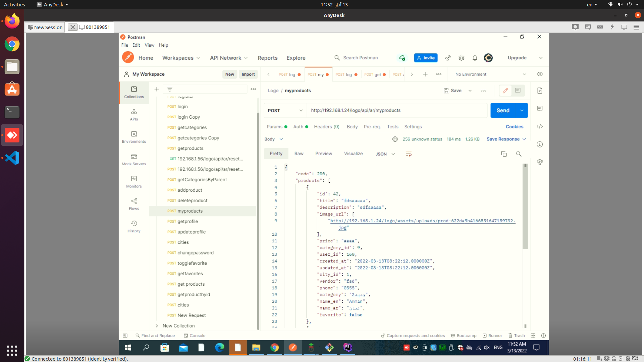Click the New button in workspace header

tap(230, 74)
